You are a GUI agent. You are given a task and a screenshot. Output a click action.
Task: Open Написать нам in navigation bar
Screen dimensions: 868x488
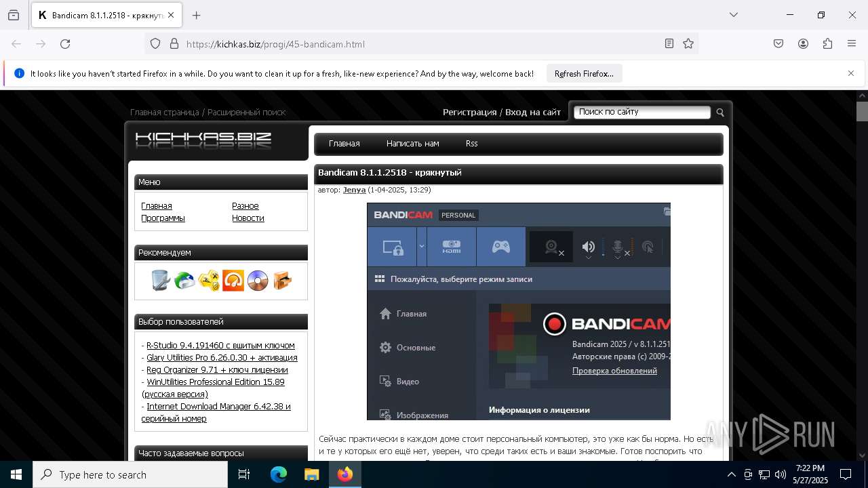pos(413,144)
